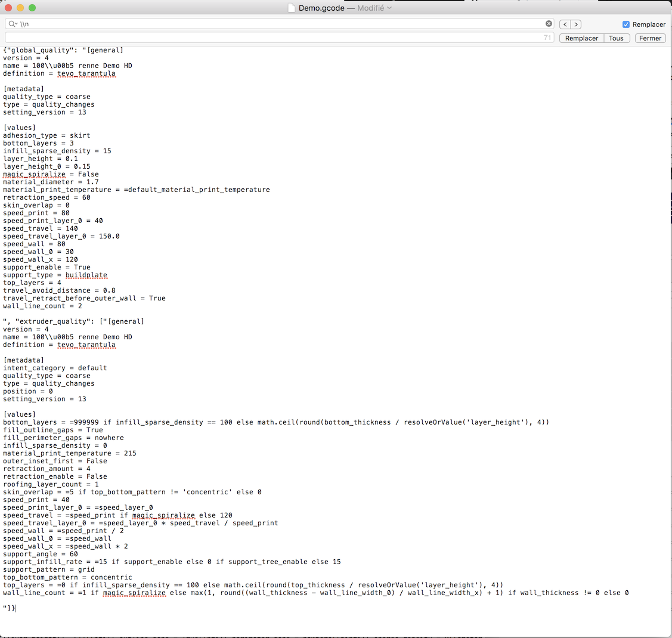Click the line 'travel_avoid_distance = 0.8'
The width and height of the screenshot is (672, 638).
[59, 290]
